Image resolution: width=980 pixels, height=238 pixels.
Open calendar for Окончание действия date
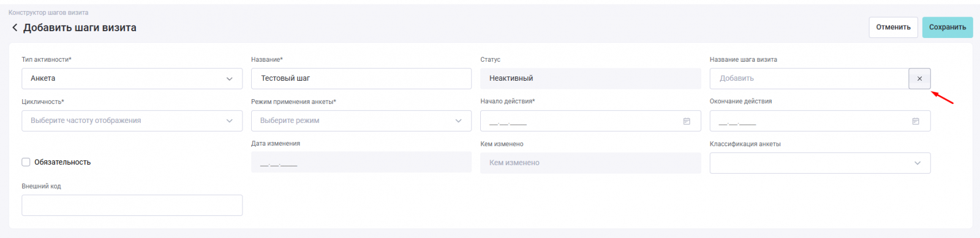point(916,121)
